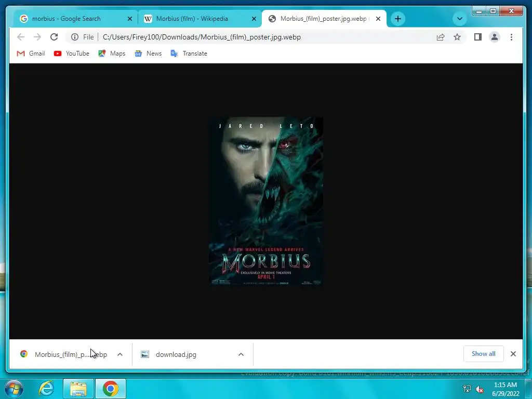The image size is (532, 399).
Task: Open the Translate bookmark
Action: 189,54
